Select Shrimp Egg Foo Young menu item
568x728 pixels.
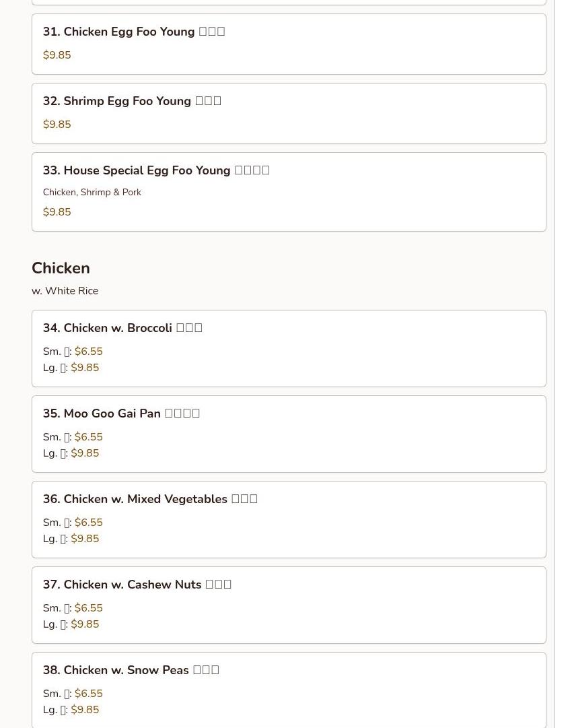pos(289,113)
